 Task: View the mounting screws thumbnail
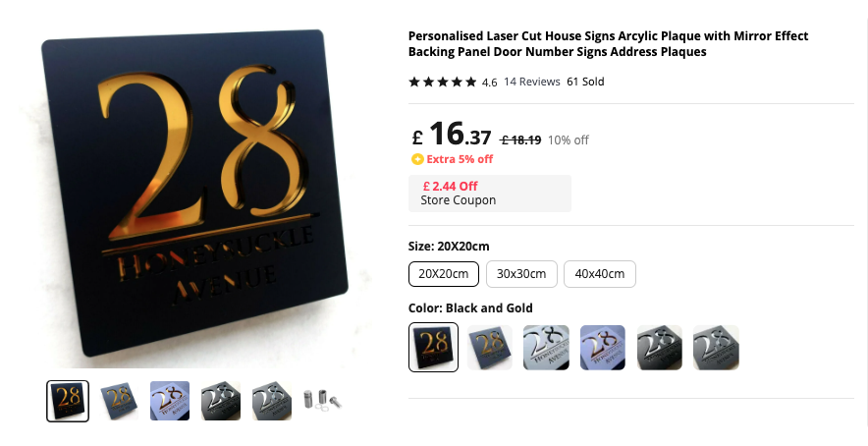[323, 400]
